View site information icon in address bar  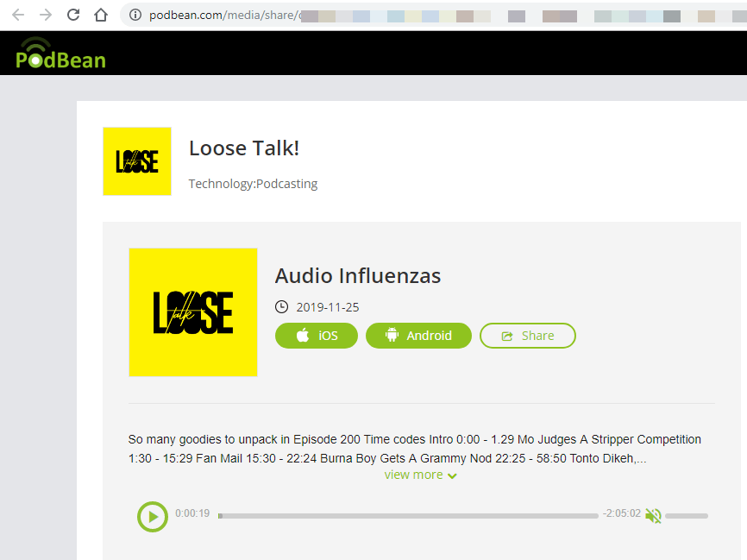pyautogui.click(x=135, y=16)
